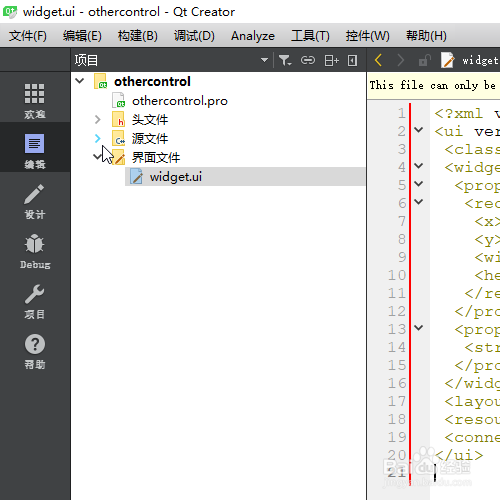Open Projects mode wrench icon
Screen dimensions: 500x500
pos(35,301)
